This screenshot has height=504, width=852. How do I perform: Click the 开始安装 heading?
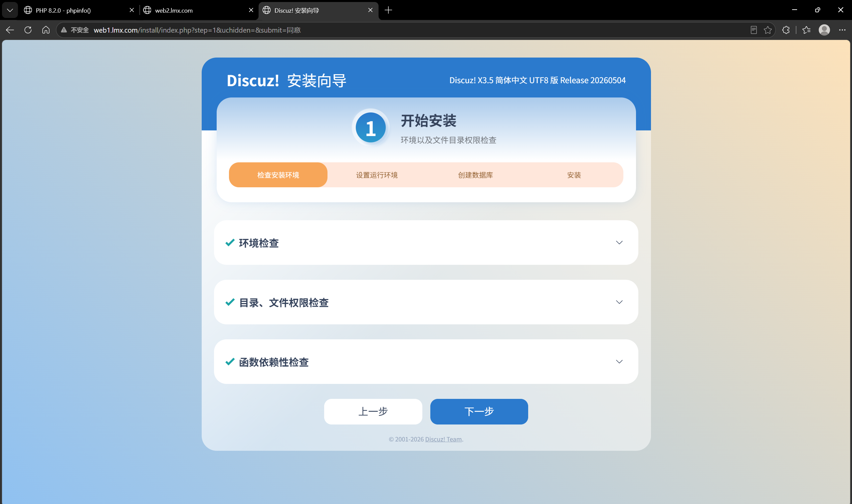[x=428, y=120]
